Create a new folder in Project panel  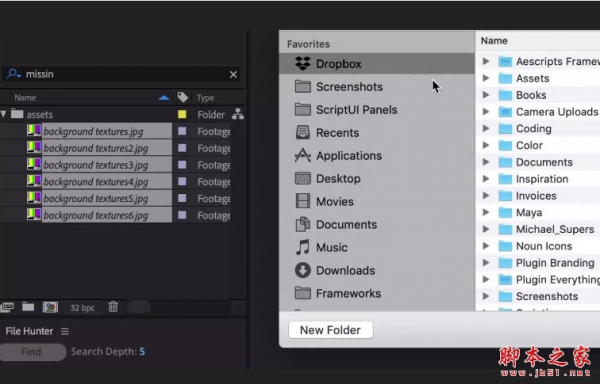pos(28,307)
